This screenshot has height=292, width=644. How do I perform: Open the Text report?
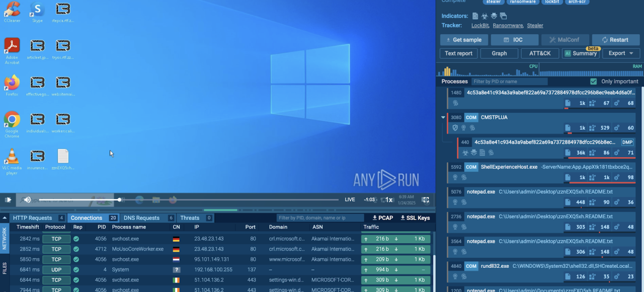tap(458, 53)
